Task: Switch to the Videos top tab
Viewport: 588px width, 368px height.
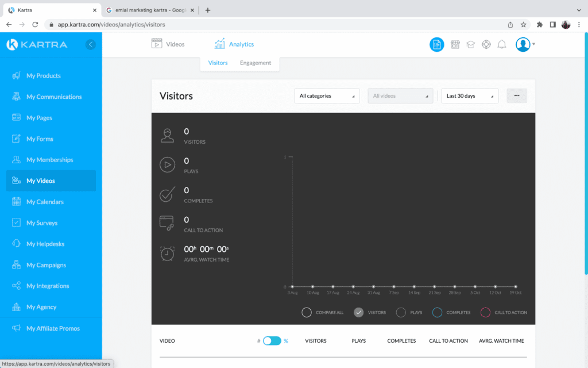Action: 168,44
